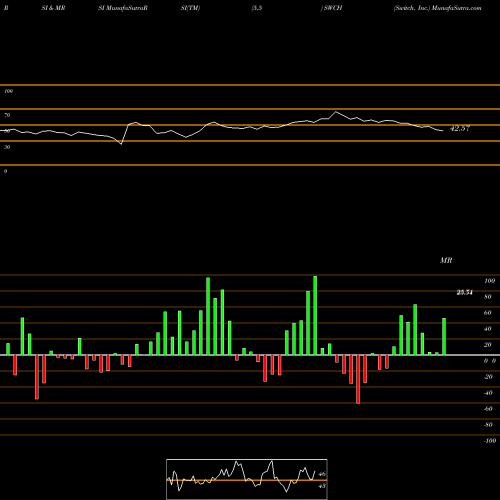Click the "(Switch, Inc.) MunafaSutra.com" header text
This screenshot has width=500, height=500.
pos(437,8)
